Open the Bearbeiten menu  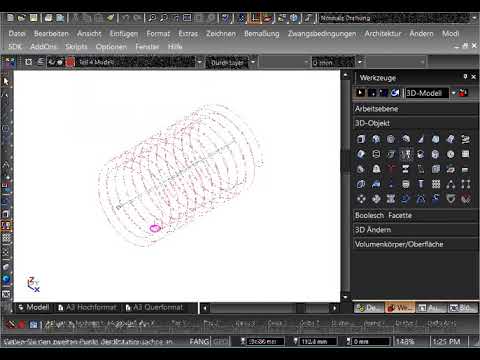pyautogui.click(x=51, y=34)
